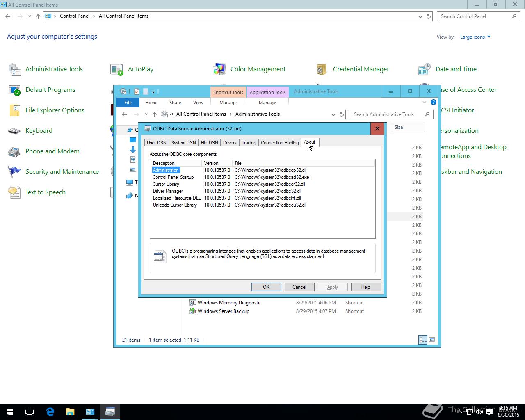Click the Windows Server Backup shortcut icon
The height and width of the screenshot is (420, 525).
coord(192,311)
